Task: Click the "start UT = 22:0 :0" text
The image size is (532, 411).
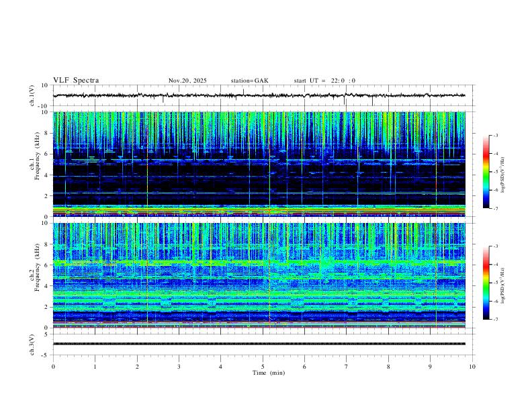Action: (x=324, y=81)
